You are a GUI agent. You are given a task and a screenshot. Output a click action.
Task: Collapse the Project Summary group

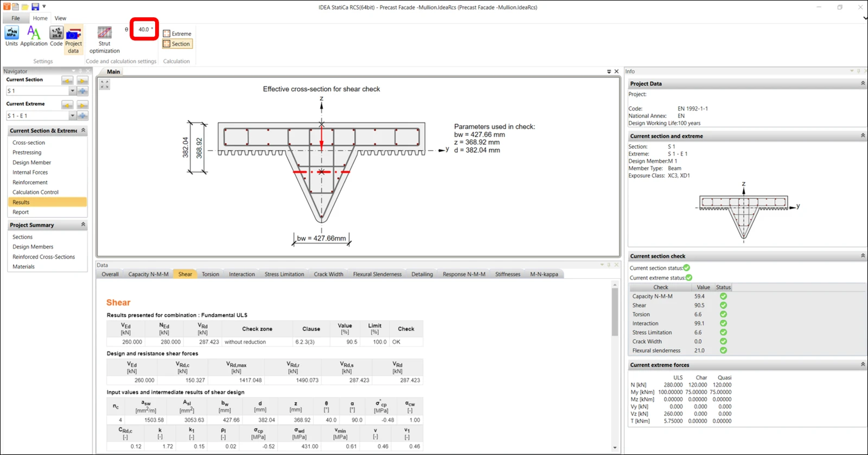(83, 225)
